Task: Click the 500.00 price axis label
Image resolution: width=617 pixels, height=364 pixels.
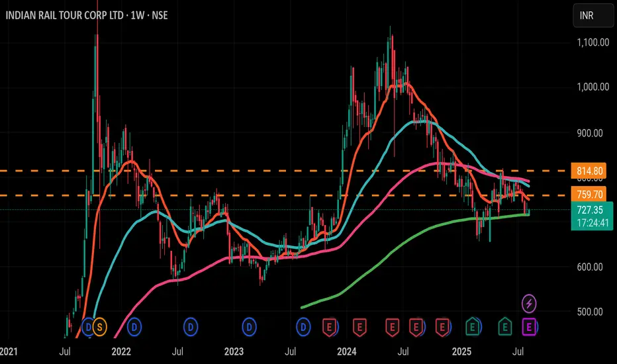Action: tap(589, 312)
